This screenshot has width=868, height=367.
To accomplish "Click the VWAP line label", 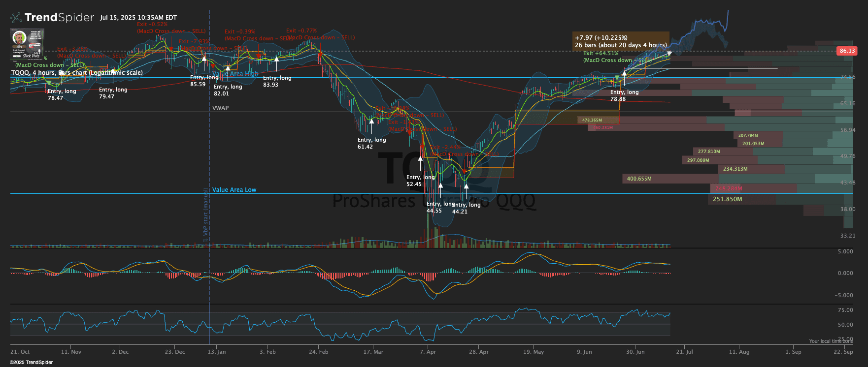I will point(220,108).
